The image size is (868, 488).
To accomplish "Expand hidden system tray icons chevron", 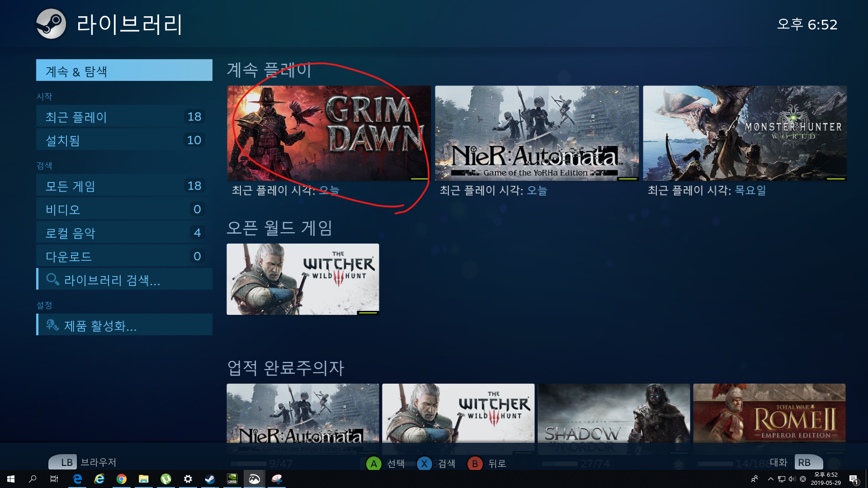I will (770, 479).
